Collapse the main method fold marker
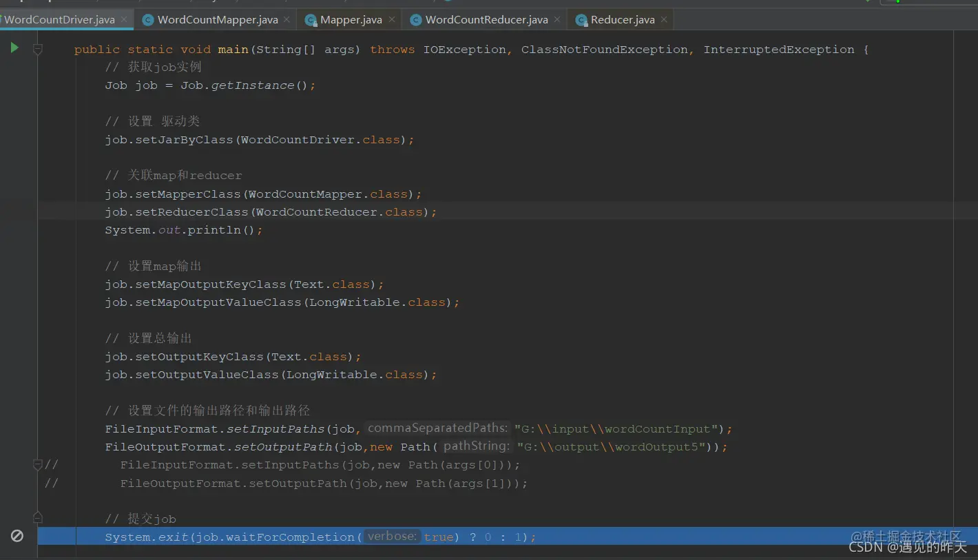 click(x=38, y=49)
